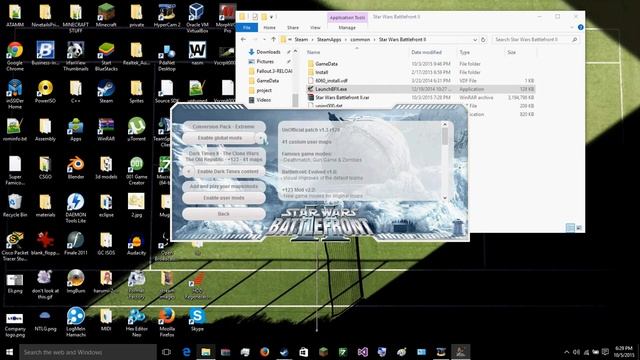Screen dimensions: 640x360
Task: Open the Mozilla Firefox desktop shortcut
Action: point(167,322)
